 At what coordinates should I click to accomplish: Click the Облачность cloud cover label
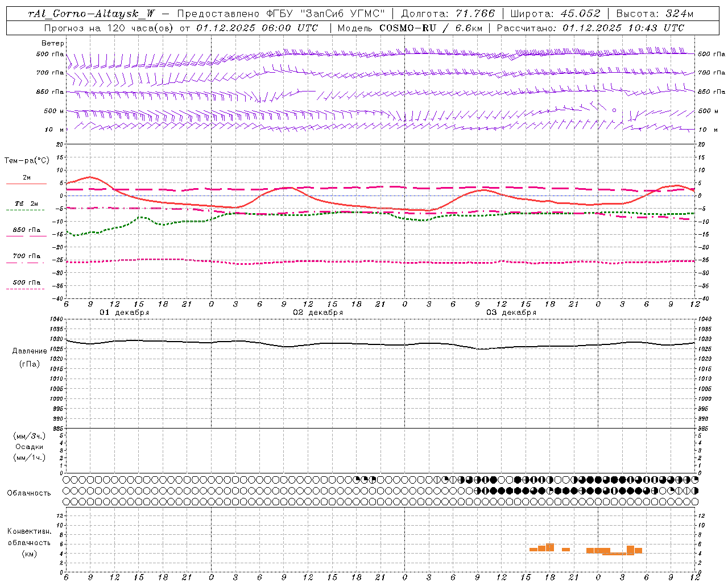[29, 493]
